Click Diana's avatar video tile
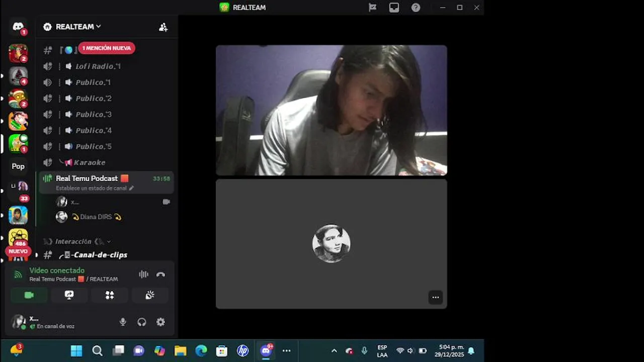 tap(332, 244)
